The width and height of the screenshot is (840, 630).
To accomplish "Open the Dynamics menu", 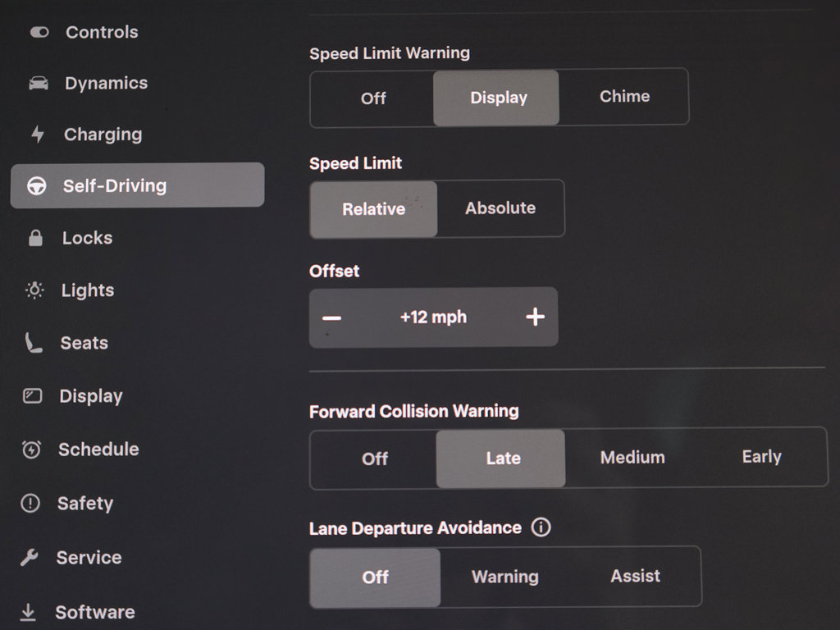I will [x=106, y=83].
